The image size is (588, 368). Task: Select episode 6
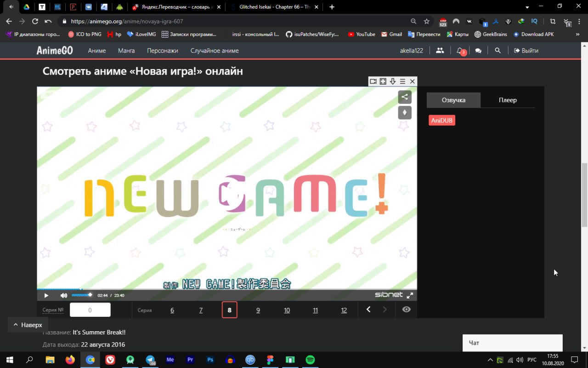point(172,310)
